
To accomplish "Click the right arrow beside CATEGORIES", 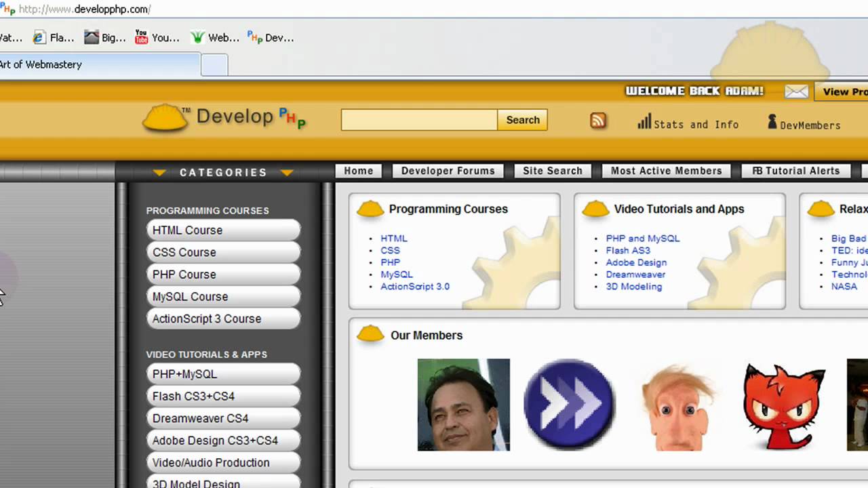I will [x=287, y=173].
